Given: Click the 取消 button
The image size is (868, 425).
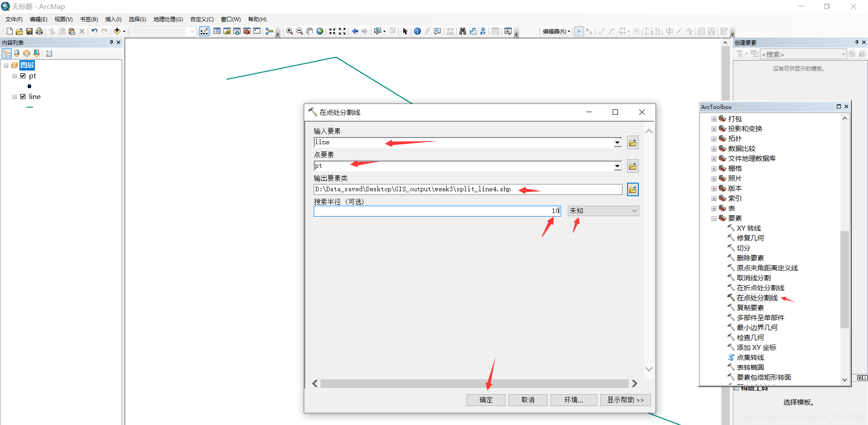Looking at the screenshot, I should [x=528, y=400].
